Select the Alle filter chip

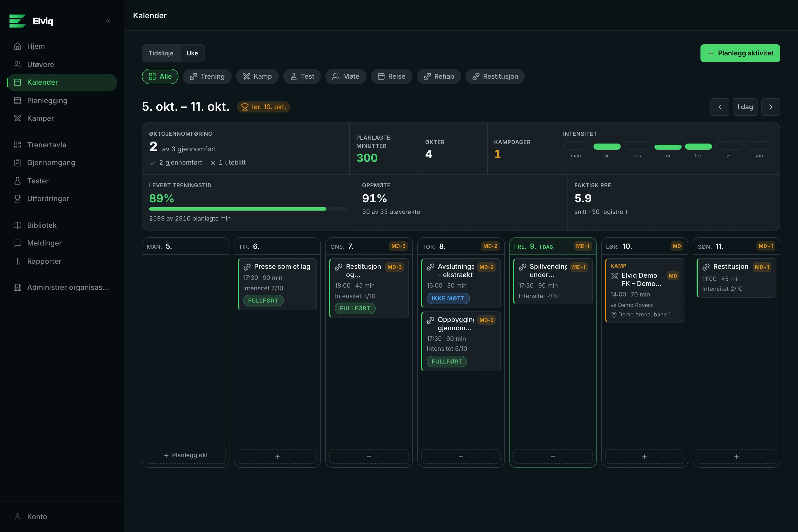click(x=160, y=76)
